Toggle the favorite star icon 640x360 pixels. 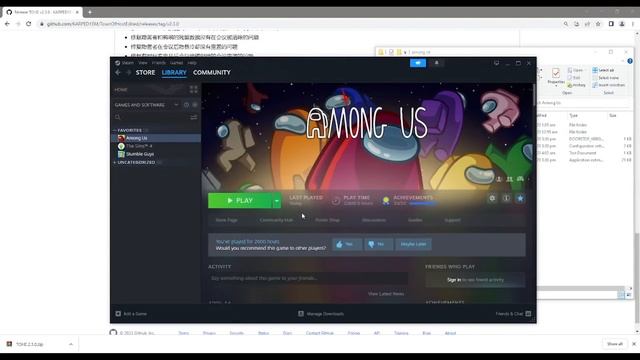point(520,198)
